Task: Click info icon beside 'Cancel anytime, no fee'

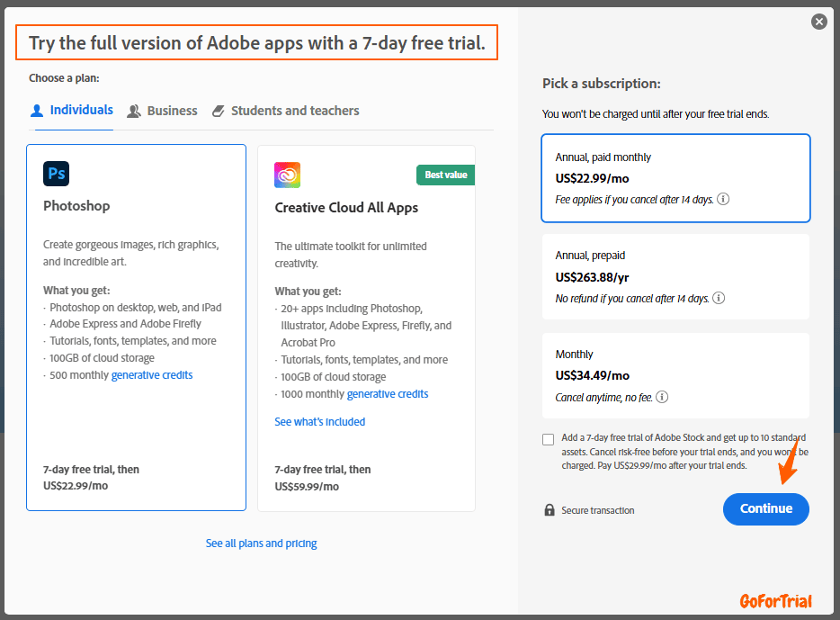Action: 662,397
